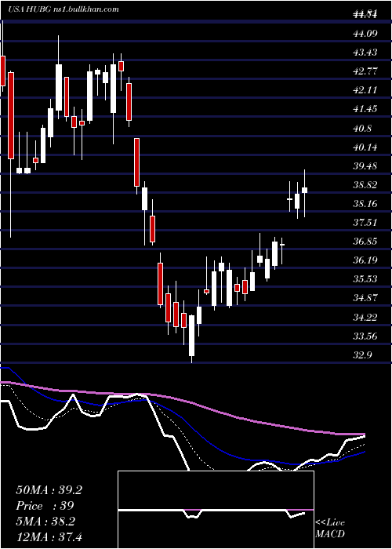Screen dimensions: 392x549
Task: Click the 'Price : 39' readout
Action: 45,506
